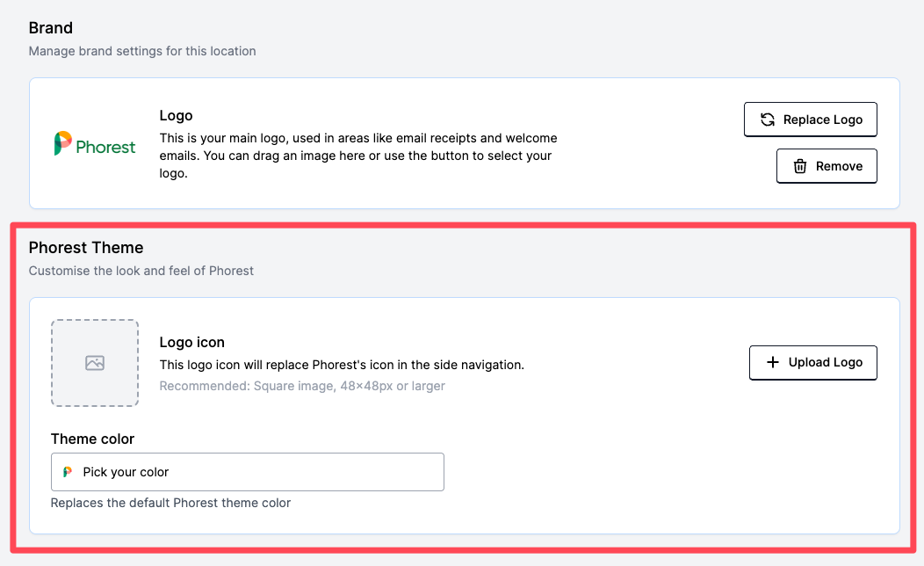Click 'Customise the look and feel of Phorest'
The width and height of the screenshot is (924, 566).
click(141, 271)
